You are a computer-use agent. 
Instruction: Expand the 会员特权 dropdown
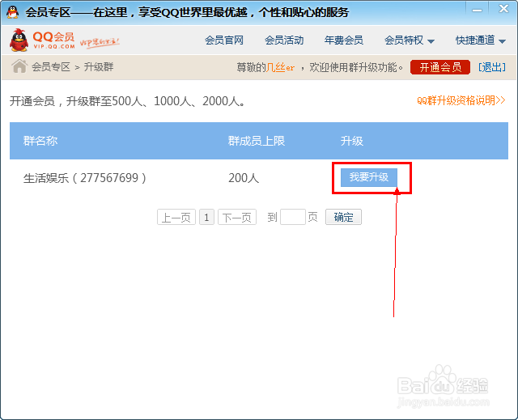(x=410, y=40)
